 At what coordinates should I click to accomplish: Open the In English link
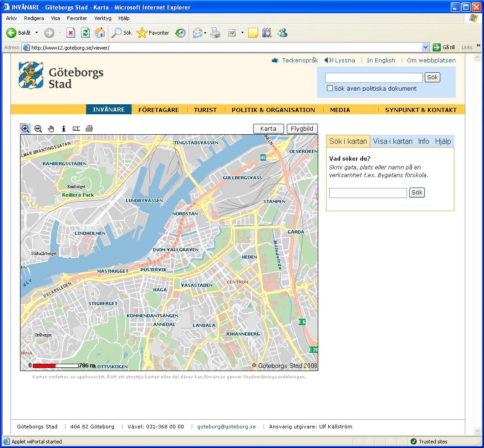click(381, 60)
